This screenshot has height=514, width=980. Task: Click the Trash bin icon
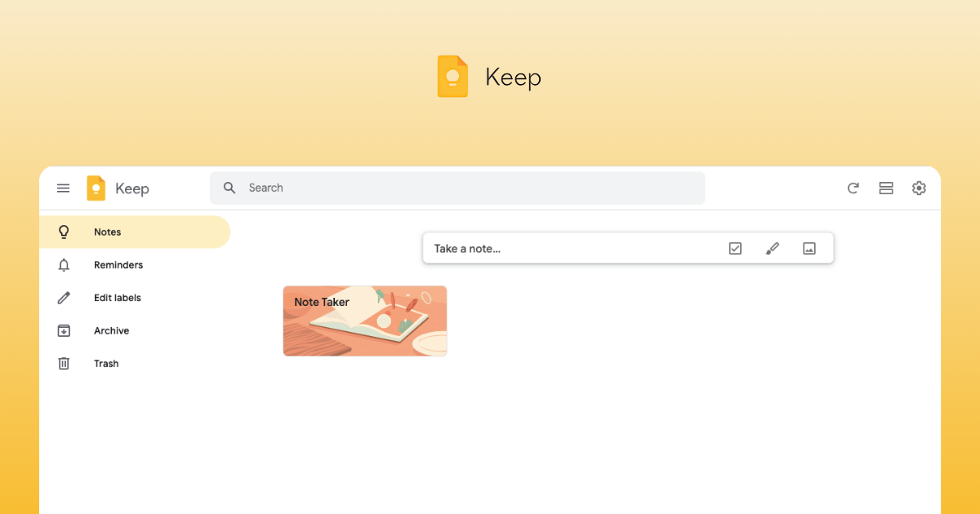click(x=64, y=364)
